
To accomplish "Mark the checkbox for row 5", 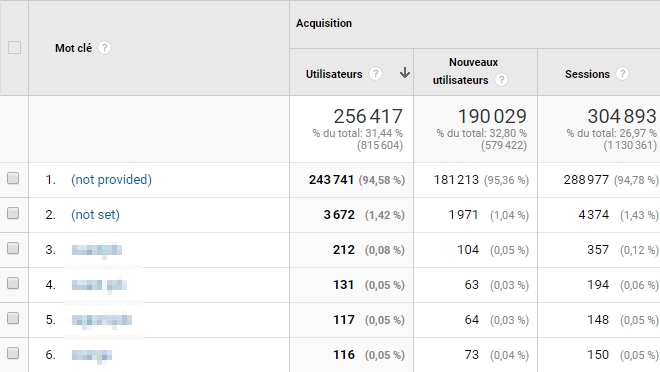I will (x=13, y=318).
